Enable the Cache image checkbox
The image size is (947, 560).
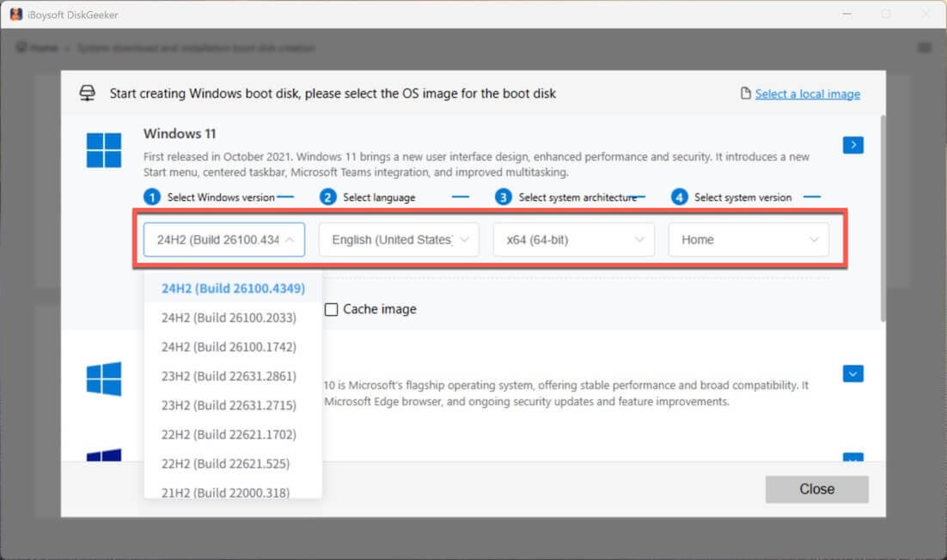click(x=331, y=309)
